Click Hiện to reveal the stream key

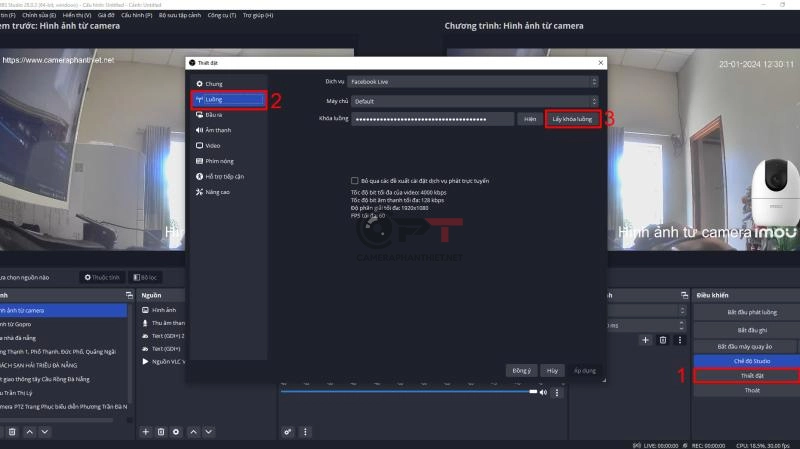coord(530,119)
